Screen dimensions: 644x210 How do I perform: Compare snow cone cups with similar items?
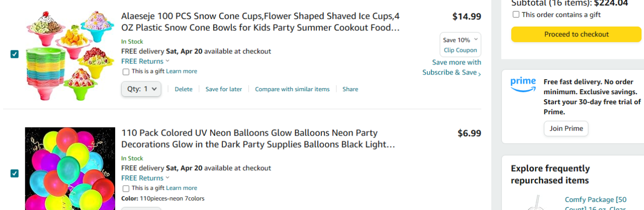tap(292, 89)
